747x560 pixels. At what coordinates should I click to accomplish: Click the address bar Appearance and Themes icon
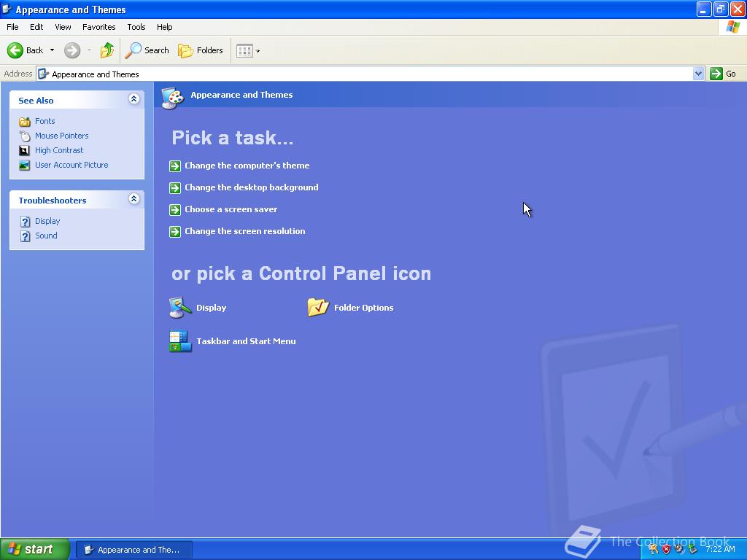43,74
